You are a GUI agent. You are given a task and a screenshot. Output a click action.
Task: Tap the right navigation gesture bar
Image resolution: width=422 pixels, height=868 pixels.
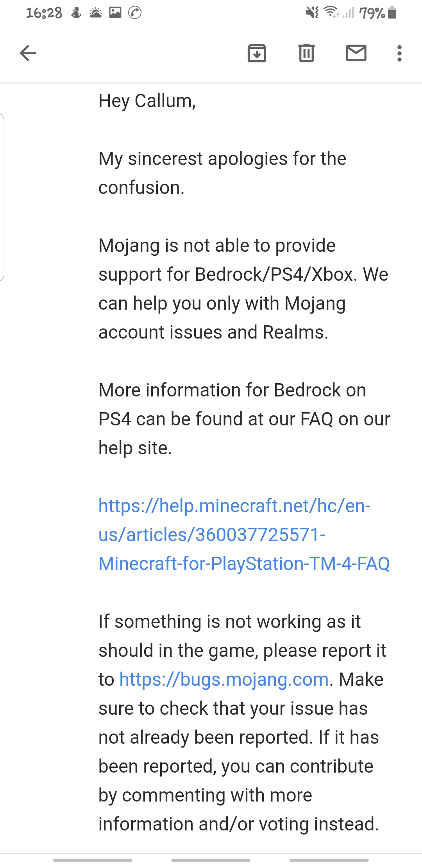(329, 860)
